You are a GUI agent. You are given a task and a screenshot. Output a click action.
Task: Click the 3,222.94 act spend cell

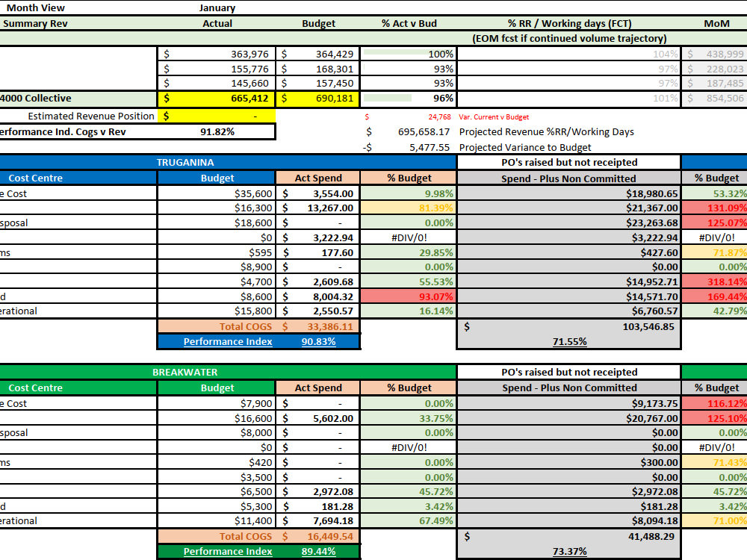(318, 237)
